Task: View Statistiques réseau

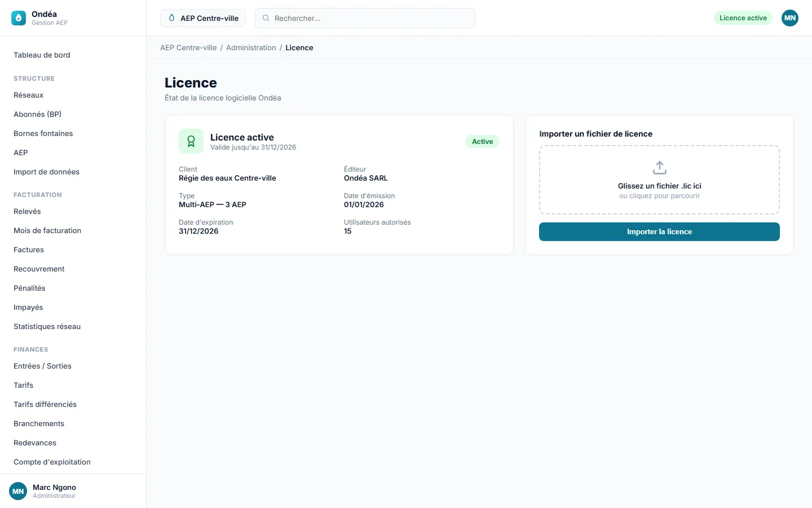Action: coord(73,326)
